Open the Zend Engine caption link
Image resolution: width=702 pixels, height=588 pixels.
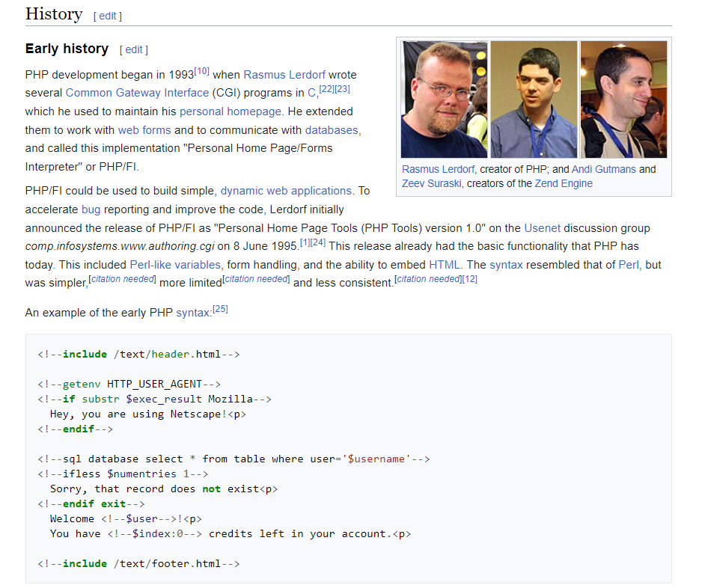(x=564, y=184)
